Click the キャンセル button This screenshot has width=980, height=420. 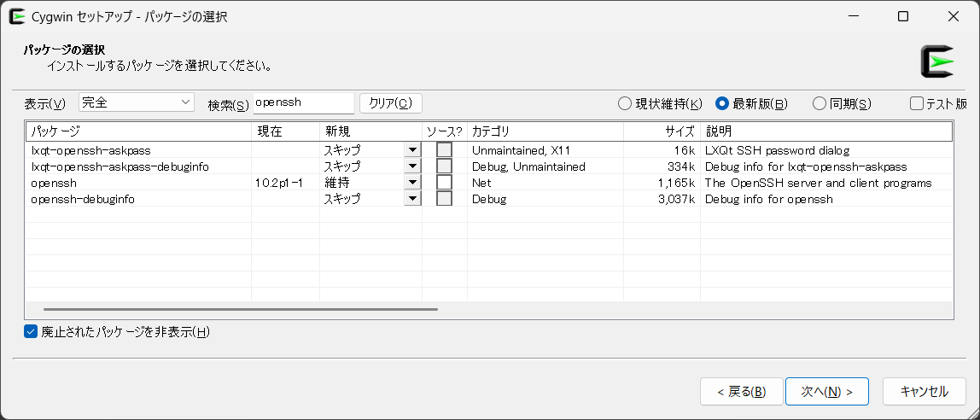(x=925, y=392)
